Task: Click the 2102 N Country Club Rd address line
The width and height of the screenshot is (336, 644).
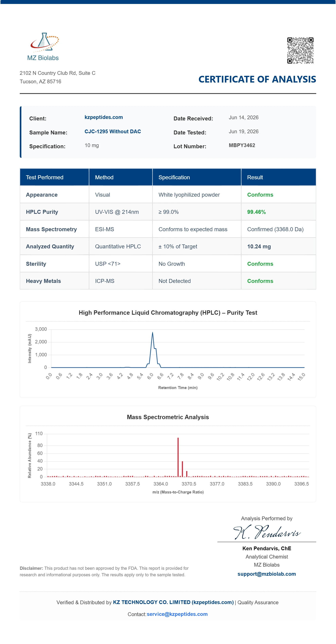Action: 58,73
